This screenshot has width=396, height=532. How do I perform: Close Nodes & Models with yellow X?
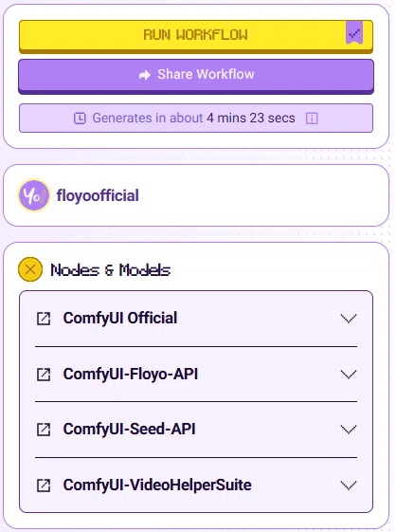(30, 269)
